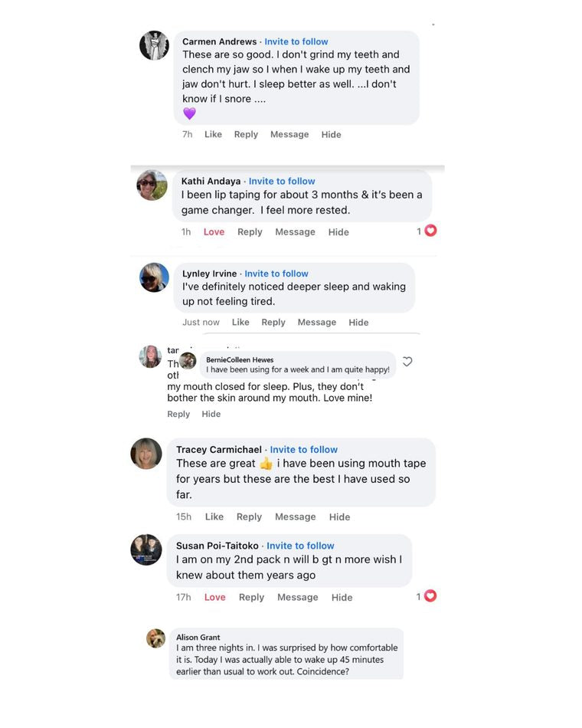Hide Susan Poi-Taitoko's comment

342,597
